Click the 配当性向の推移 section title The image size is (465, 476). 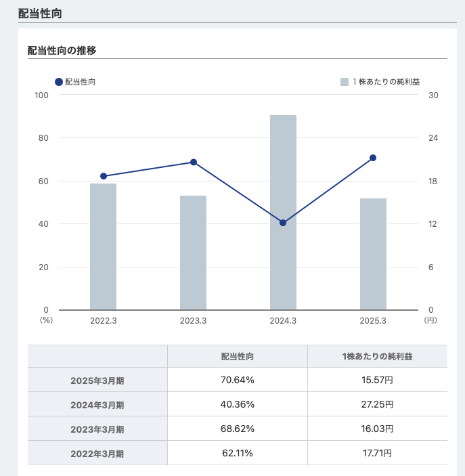(62, 50)
